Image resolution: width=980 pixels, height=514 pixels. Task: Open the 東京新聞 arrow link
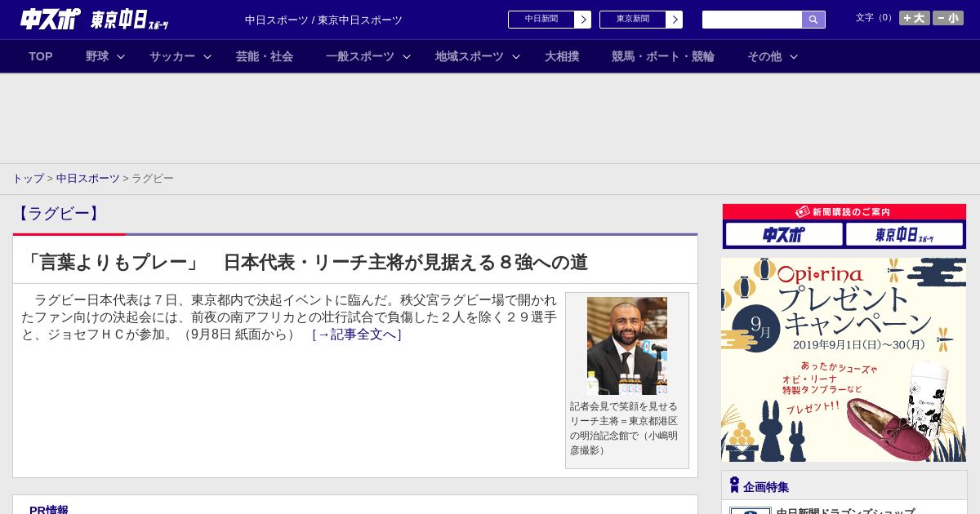675,20
